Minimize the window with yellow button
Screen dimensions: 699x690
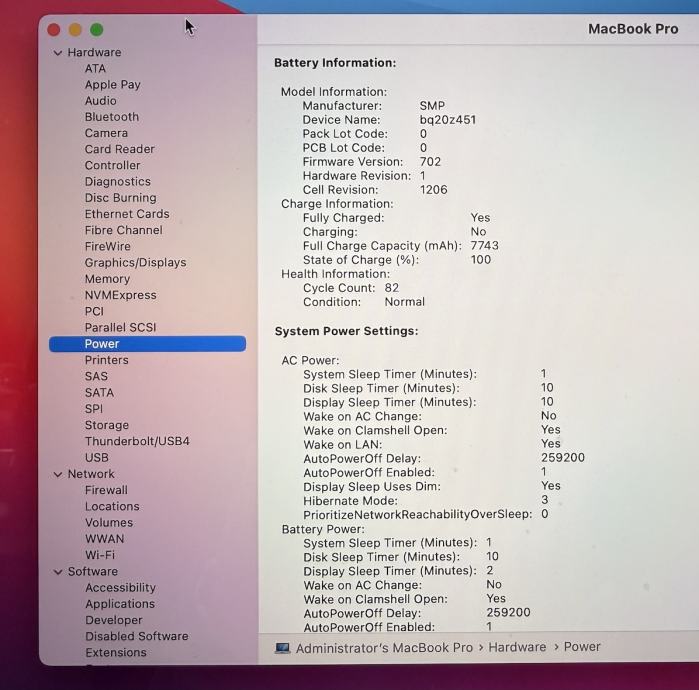(x=75, y=30)
